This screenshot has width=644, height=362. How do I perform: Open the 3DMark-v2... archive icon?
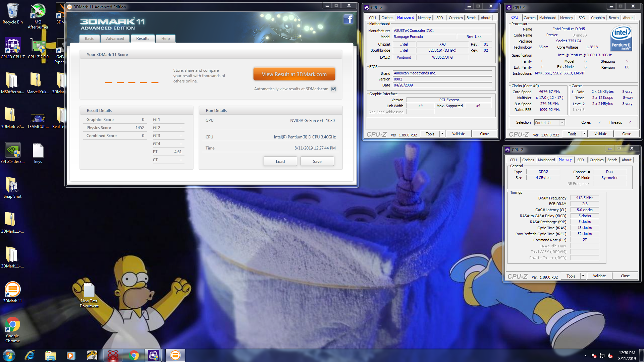12,118
